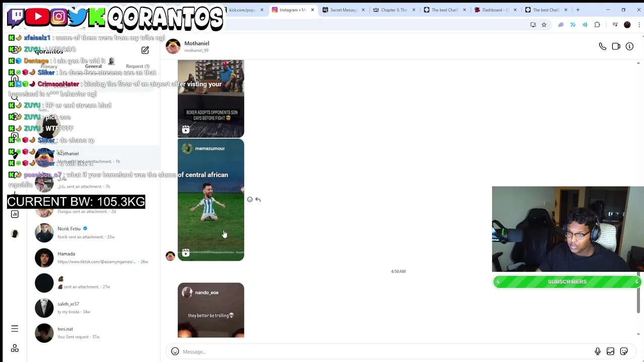Attach a photo using image icon
644x362 pixels.
[610, 351]
